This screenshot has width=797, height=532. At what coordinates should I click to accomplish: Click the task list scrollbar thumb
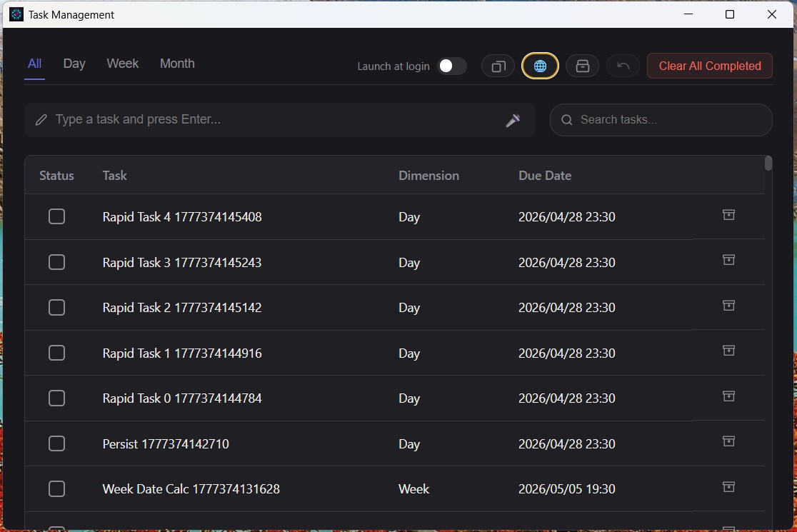[768, 163]
